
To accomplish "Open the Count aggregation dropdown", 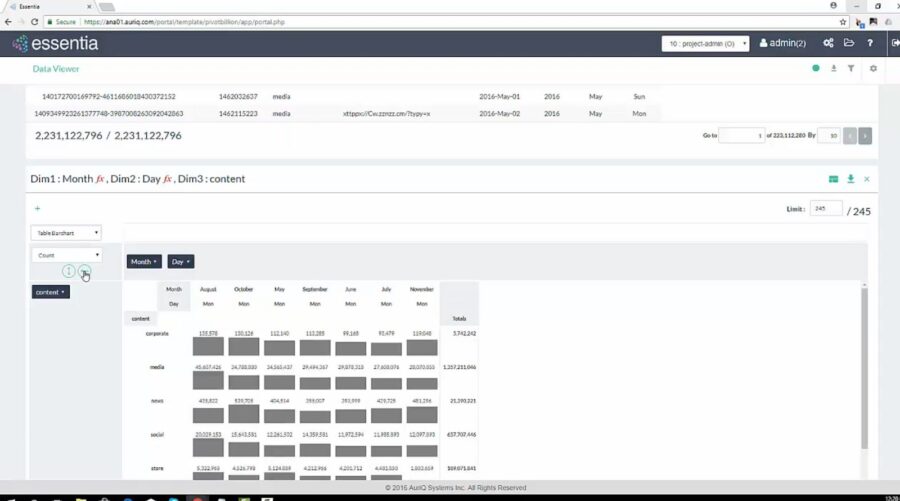I will (66, 255).
